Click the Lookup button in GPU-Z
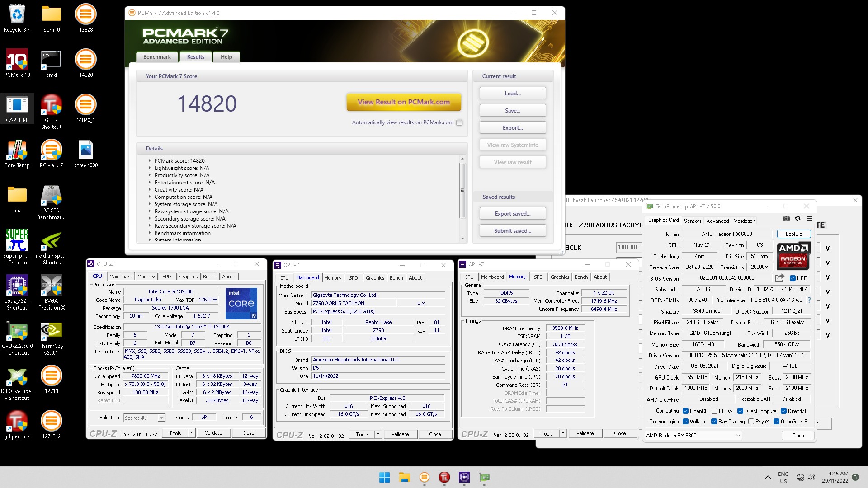 [794, 234]
